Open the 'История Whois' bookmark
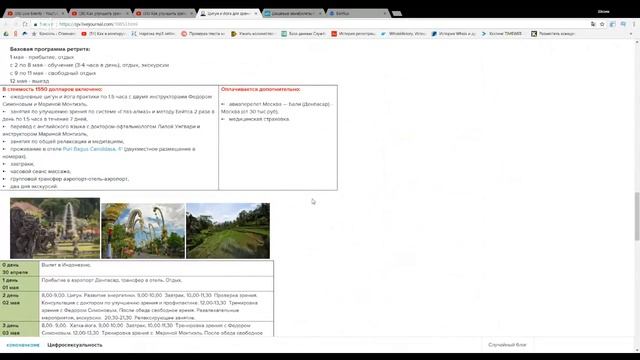This screenshot has height=360, width=640. tap(453, 34)
